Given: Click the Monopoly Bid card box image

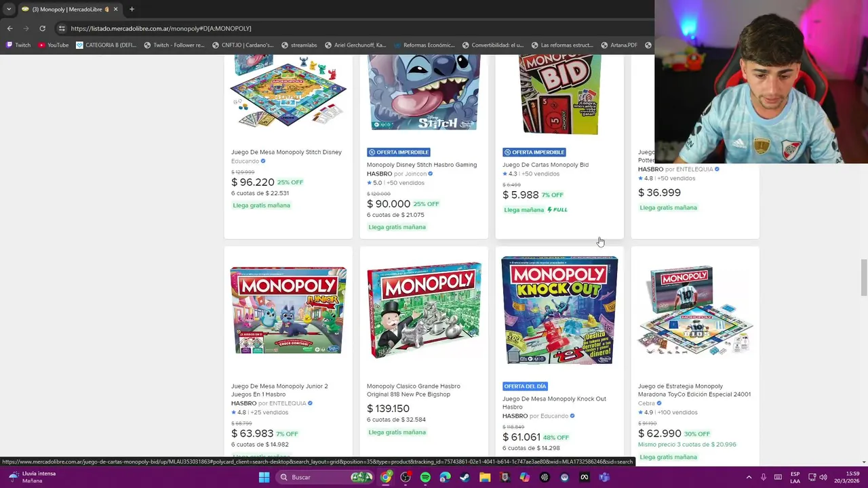Looking at the screenshot, I should pyautogui.click(x=559, y=95).
